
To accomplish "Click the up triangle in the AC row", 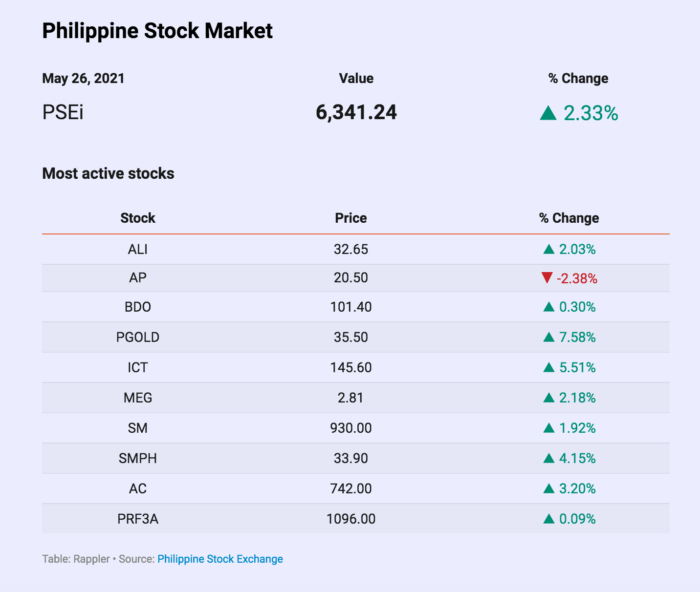I will coord(548,488).
